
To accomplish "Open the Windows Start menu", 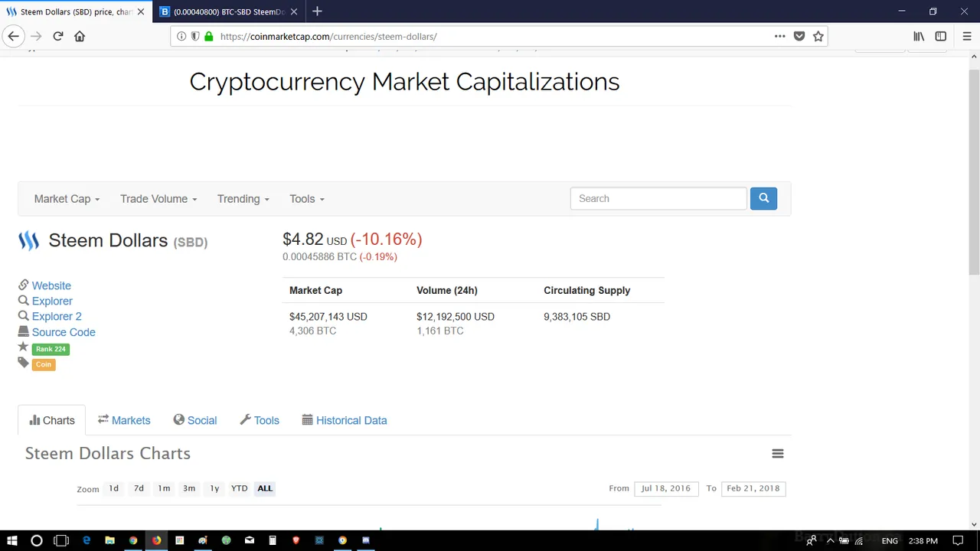I will pyautogui.click(x=11, y=540).
